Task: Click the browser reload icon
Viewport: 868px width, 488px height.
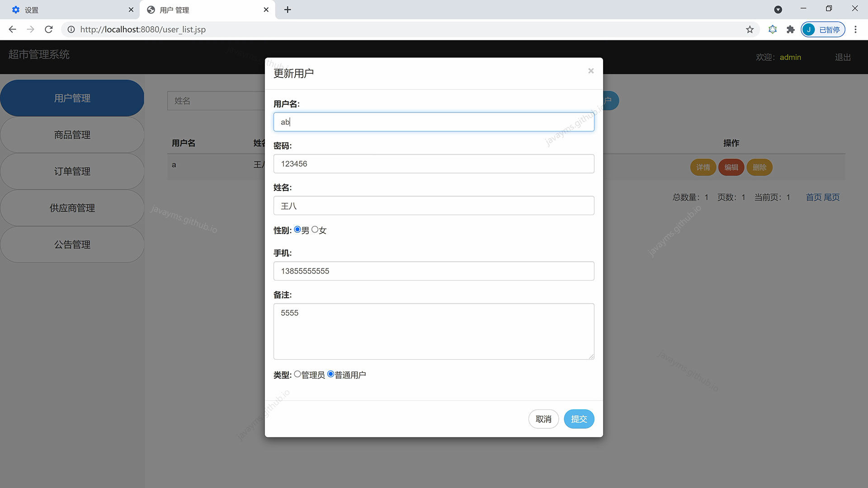Action: (49, 29)
